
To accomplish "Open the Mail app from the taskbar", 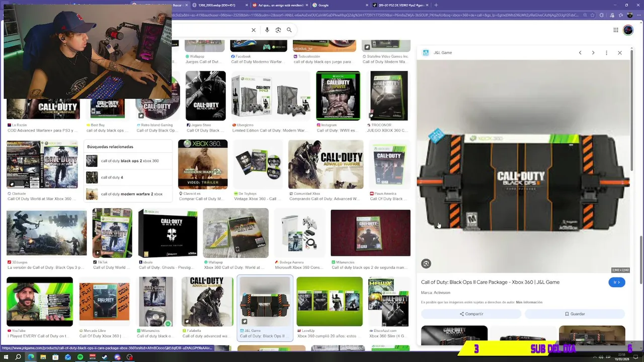I will click(x=68, y=357).
